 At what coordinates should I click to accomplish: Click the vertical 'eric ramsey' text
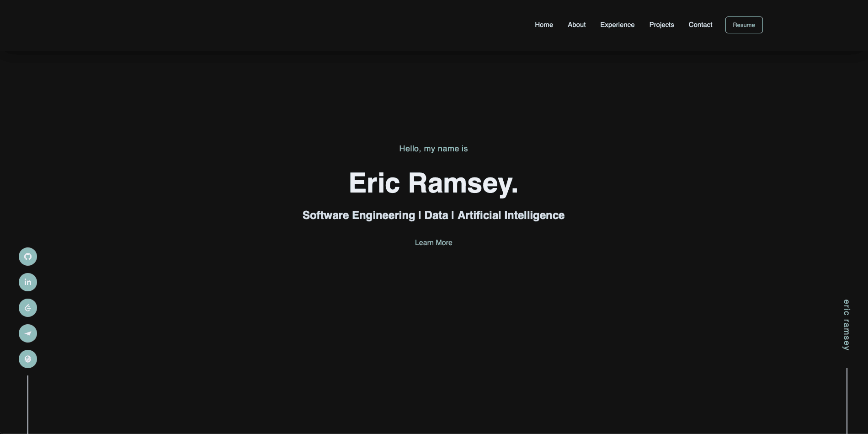pos(847,325)
